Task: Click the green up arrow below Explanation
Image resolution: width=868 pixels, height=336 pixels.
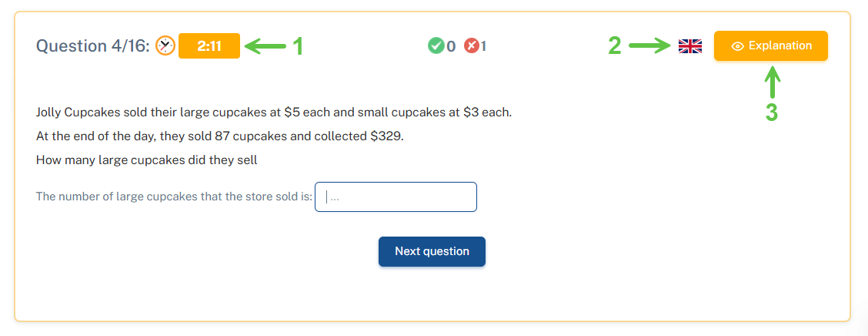Action: coord(772,83)
